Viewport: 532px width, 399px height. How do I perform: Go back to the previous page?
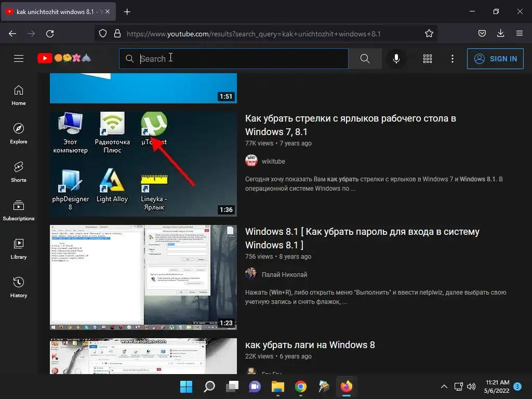[x=12, y=34]
